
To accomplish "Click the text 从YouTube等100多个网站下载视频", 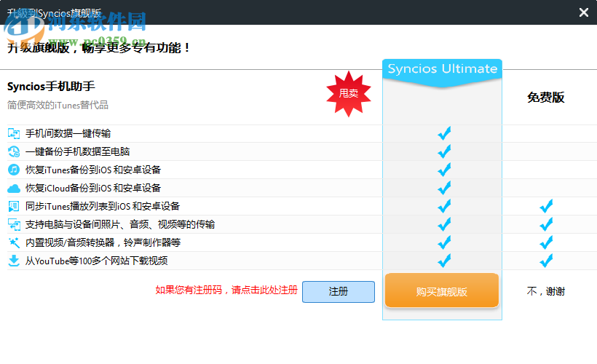I will tap(96, 261).
